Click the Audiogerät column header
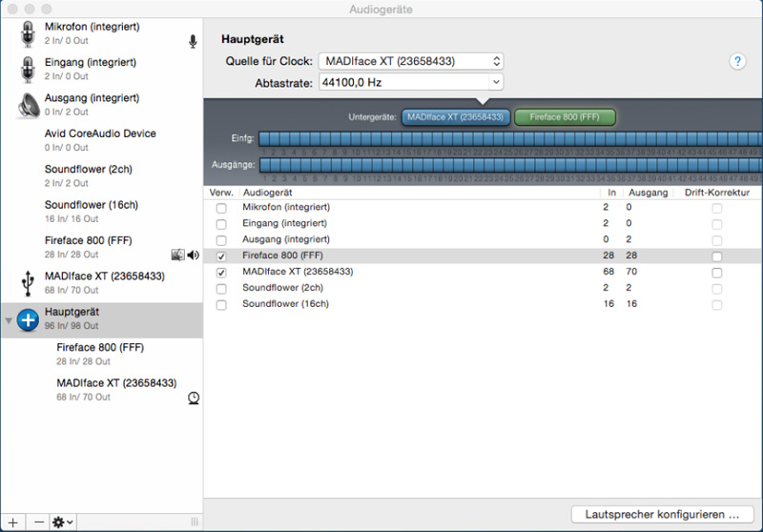Viewport: 763px width, 532px height. point(267,193)
